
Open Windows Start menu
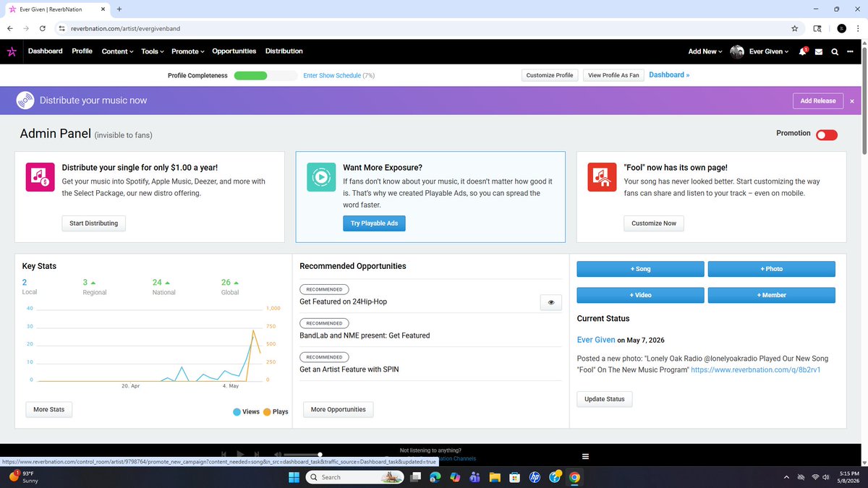coord(294,477)
